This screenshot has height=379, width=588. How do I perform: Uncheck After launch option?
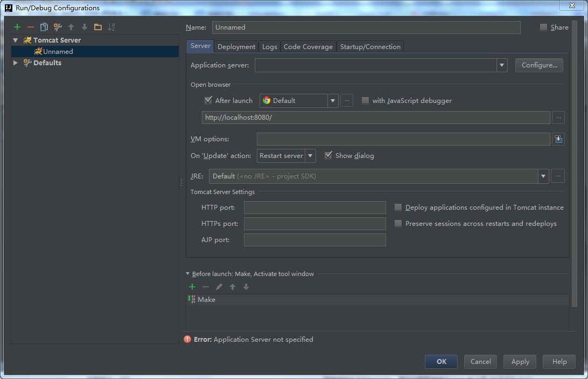pos(208,100)
